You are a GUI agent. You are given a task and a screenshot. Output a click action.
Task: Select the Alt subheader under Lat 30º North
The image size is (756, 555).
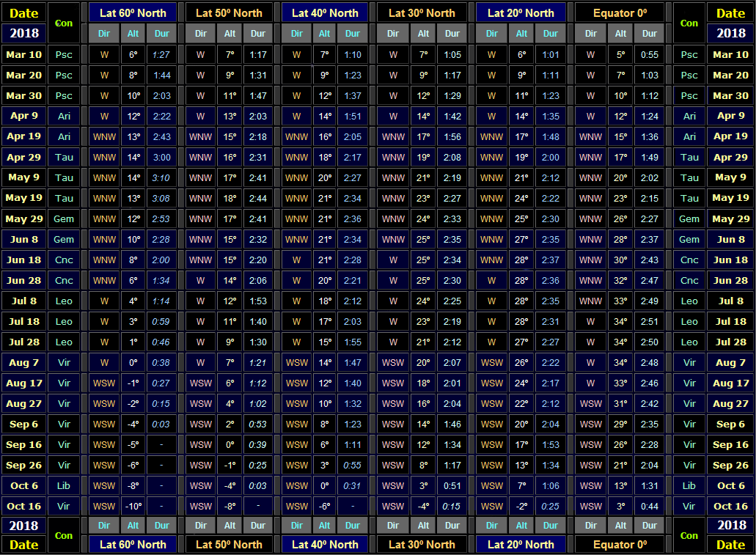(422, 33)
